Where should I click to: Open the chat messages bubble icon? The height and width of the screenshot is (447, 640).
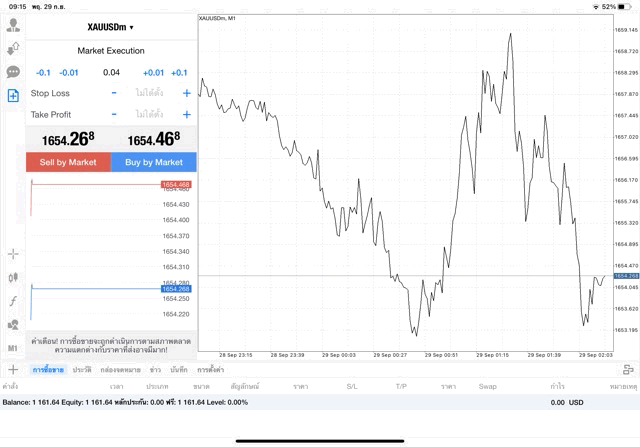point(13,72)
